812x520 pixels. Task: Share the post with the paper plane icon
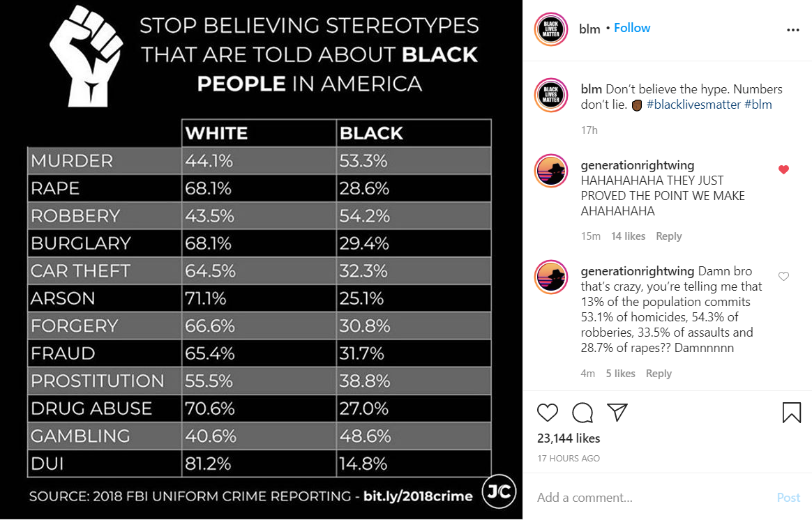pyautogui.click(x=617, y=413)
